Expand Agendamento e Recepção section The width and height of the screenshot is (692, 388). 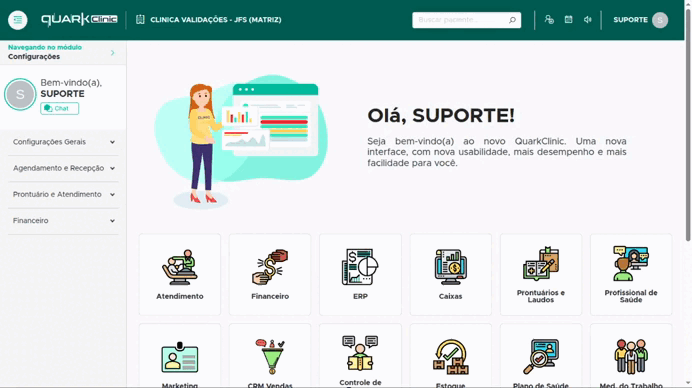coord(64,168)
